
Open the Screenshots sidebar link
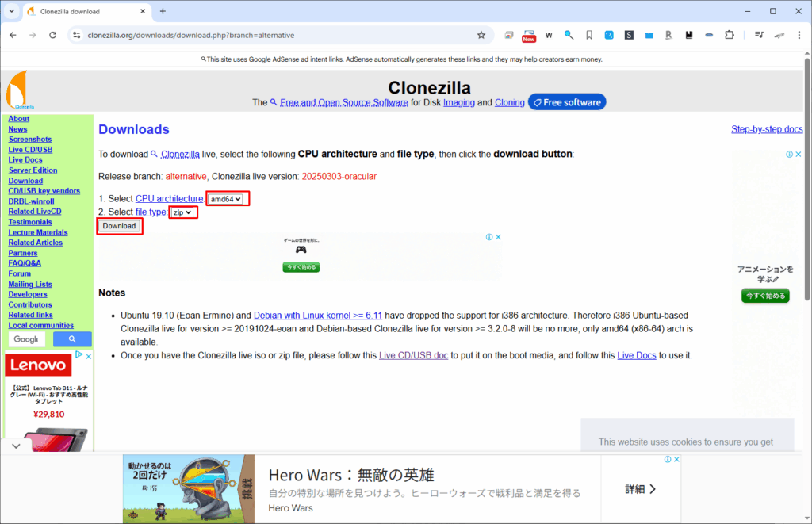tap(30, 140)
